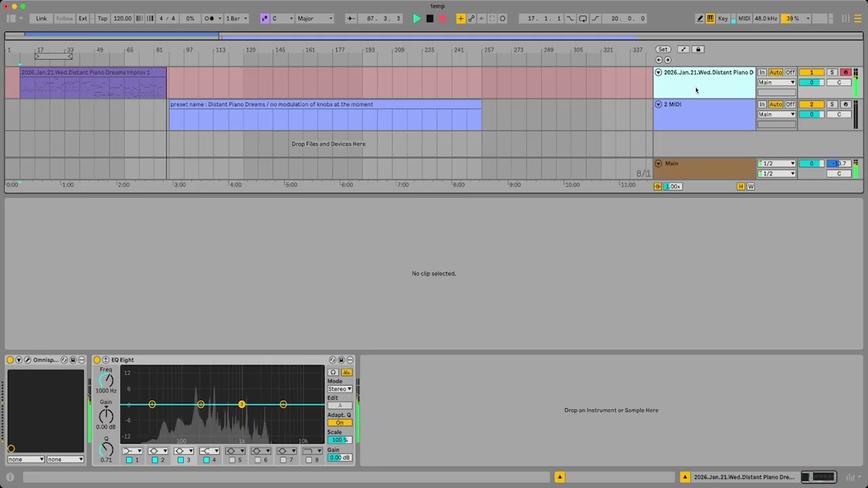This screenshot has width=868, height=488.
Task: Click the MIDI Arrangement Overdub plus icon
Action: point(461,18)
